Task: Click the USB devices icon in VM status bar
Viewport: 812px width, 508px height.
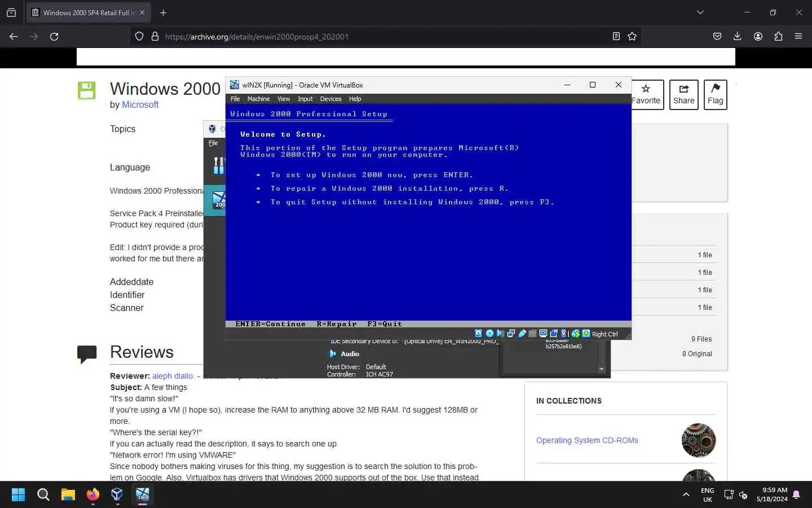Action: [x=522, y=334]
